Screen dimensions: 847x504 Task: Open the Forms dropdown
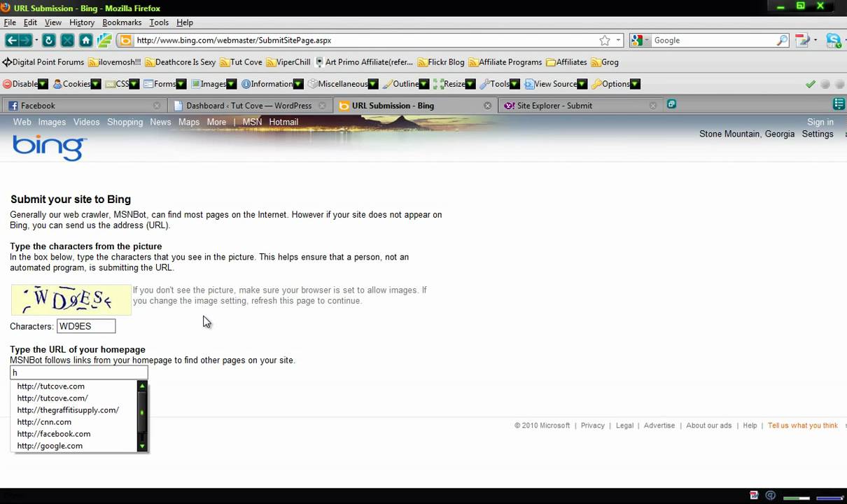click(x=164, y=84)
